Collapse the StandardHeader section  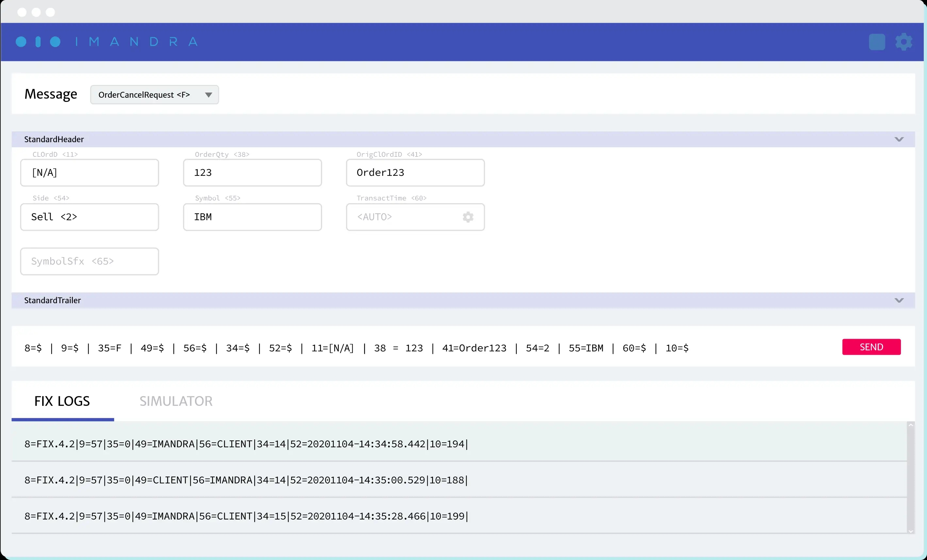[x=899, y=140]
